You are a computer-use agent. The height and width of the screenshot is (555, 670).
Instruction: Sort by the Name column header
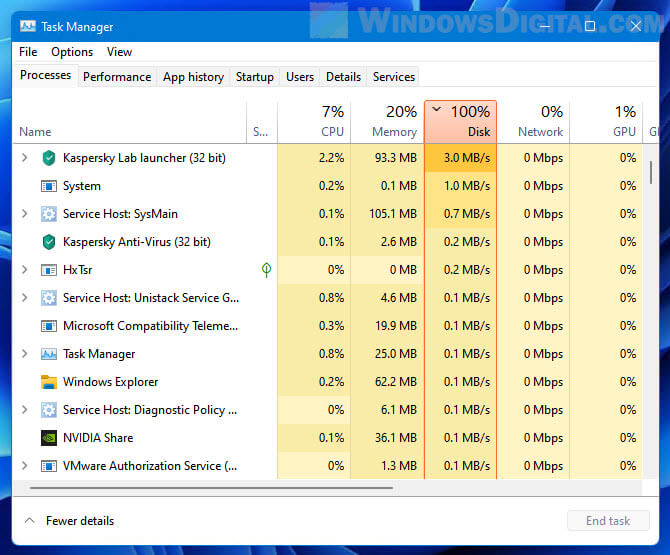[130, 123]
